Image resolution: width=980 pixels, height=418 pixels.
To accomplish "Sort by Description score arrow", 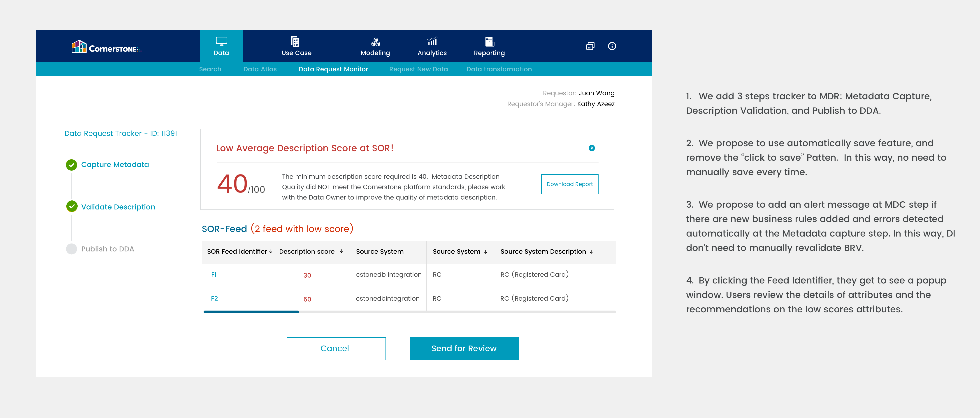I will (x=342, y=251).
